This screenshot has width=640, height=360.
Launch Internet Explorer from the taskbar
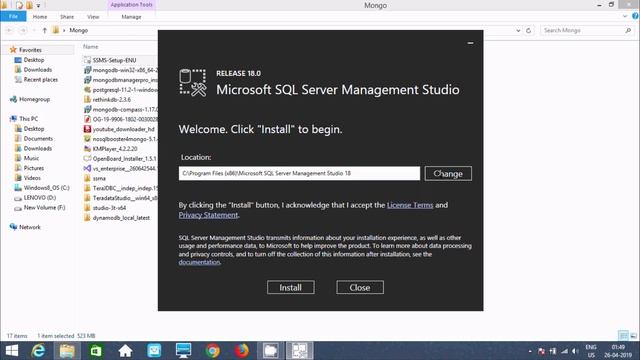coord(38,351)
